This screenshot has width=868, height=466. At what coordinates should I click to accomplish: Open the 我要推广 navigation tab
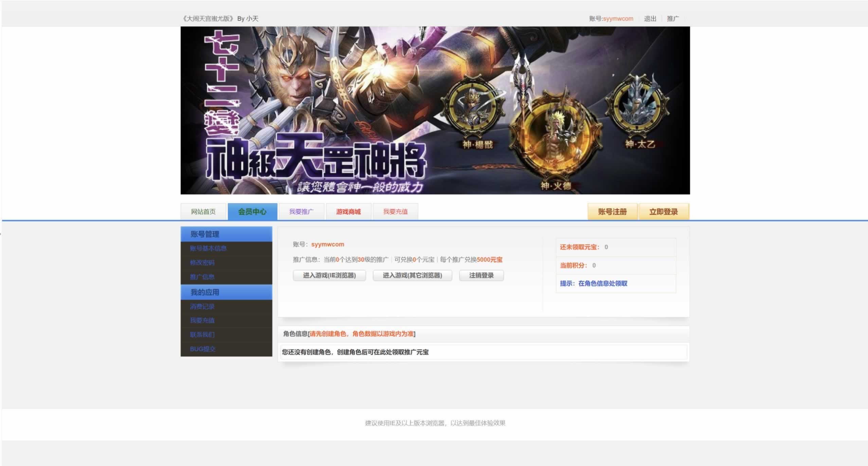[x=301, y=211]
